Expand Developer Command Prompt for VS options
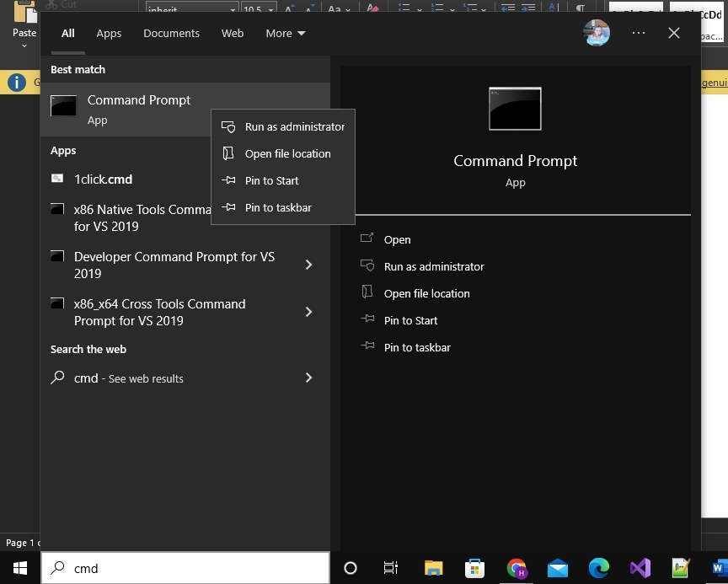This screenshot has width=728, height=584. pos(308,265)
